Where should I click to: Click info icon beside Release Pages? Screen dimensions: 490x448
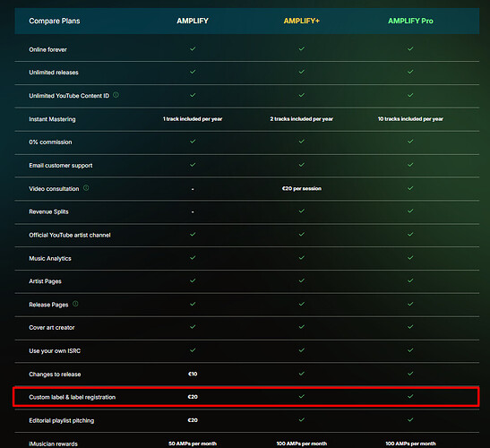[75, 304]
